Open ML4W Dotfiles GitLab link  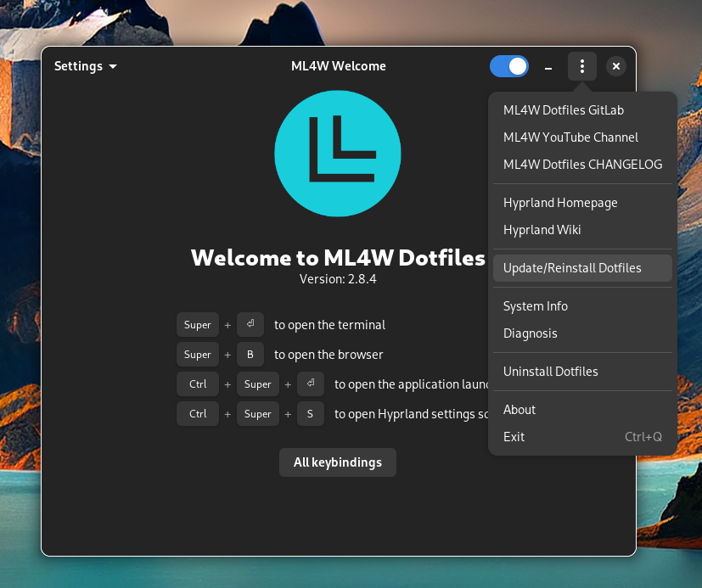tap(564, 110)
